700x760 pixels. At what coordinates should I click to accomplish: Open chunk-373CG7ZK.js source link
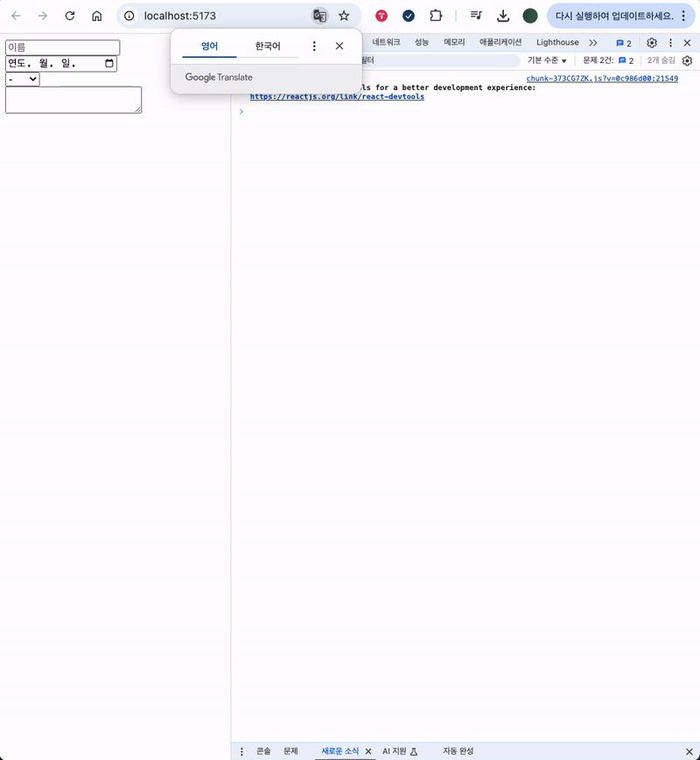[x=602, y=79]
